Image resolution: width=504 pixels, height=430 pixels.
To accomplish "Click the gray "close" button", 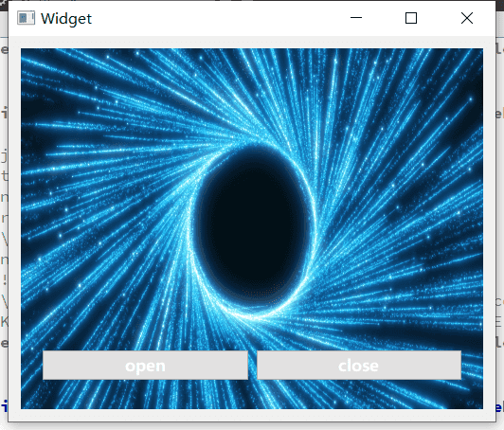I will pos(359,365).
